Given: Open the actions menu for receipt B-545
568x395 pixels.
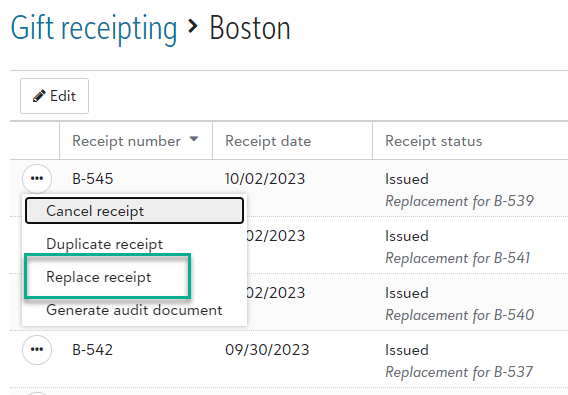Looking at the screenshot, I should (x=37, y=178).
